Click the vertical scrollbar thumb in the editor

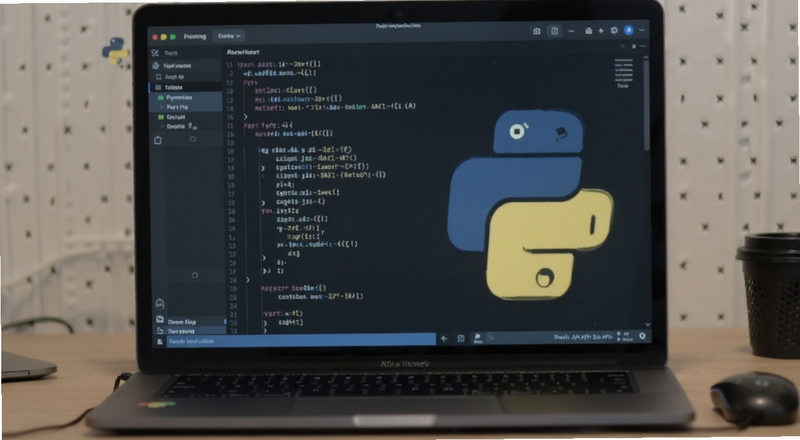pos(646,106)
